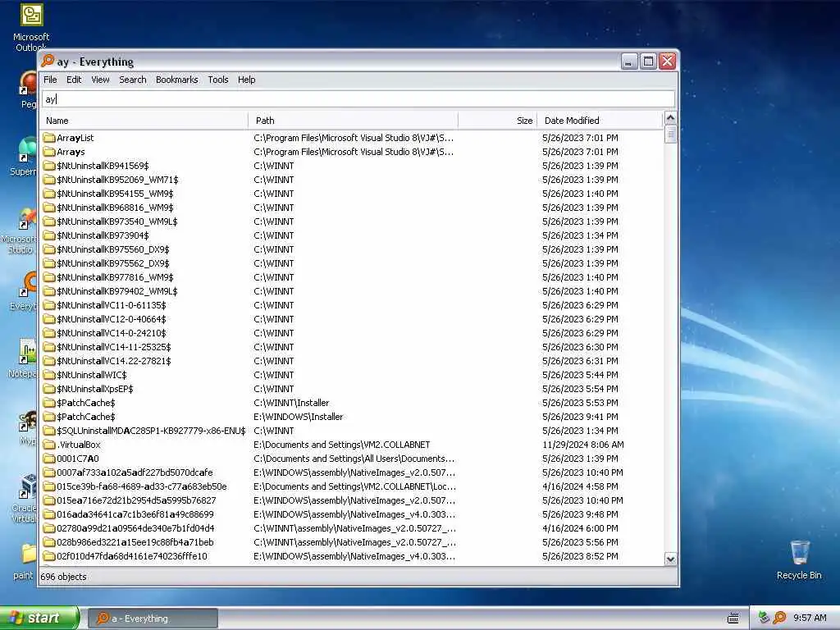This screenshot has width=840, height=630.
Task: Open the Bookmarks menu
Action: 177,80
